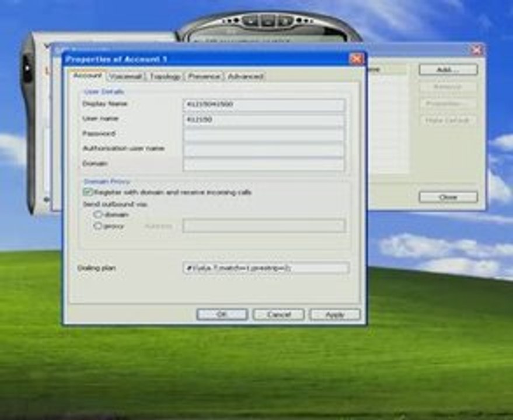
Task: Click Make Default in the SIP Accounts window
Action: pyautogui.click(x=448, y=120)
